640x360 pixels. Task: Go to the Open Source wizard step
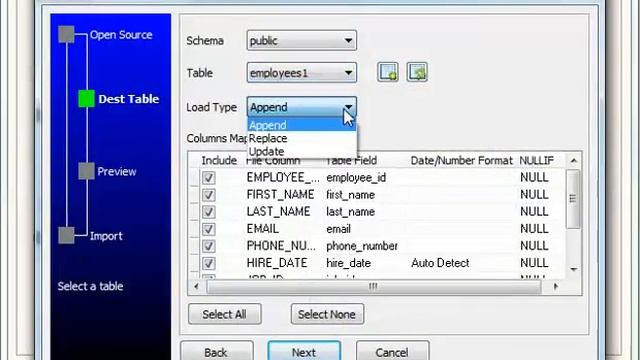[121, 35]
